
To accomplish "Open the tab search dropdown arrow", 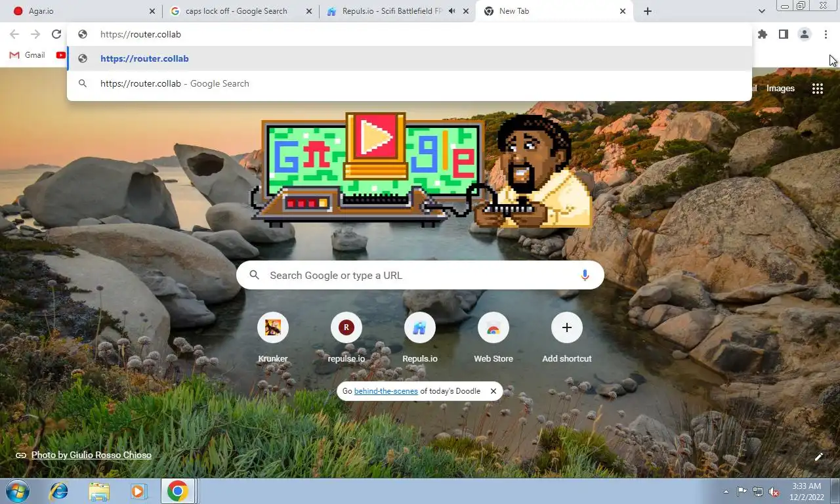I will tap(761, 11).
